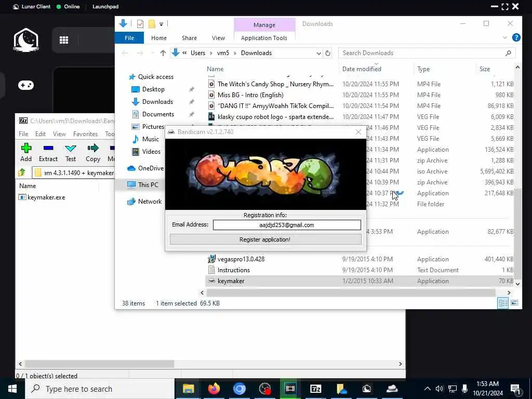Click the Windows Start button
Viewport: 532px width, 399px height.
12,389
